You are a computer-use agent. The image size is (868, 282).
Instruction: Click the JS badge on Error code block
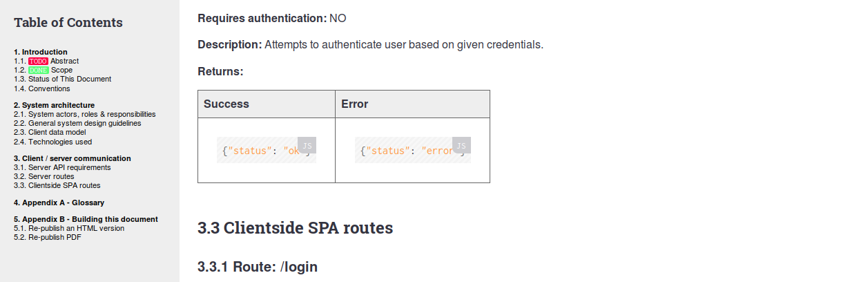[x=461, y=145]
